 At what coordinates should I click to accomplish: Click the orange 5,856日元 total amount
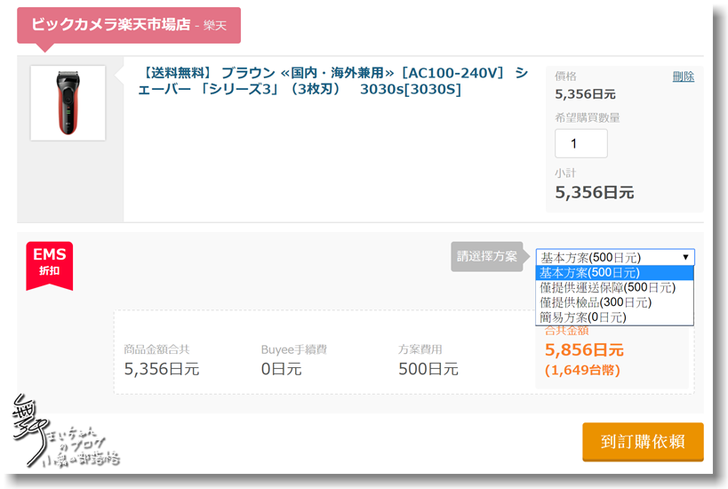(584, 350)
